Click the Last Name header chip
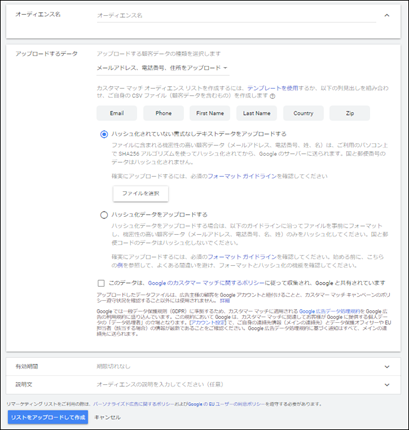The height and width of the screenshot is (430, 409). [257, 113]
